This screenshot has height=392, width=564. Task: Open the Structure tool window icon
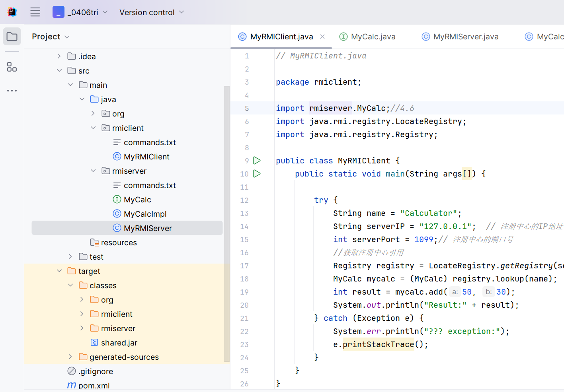click(x=12, y=67)
